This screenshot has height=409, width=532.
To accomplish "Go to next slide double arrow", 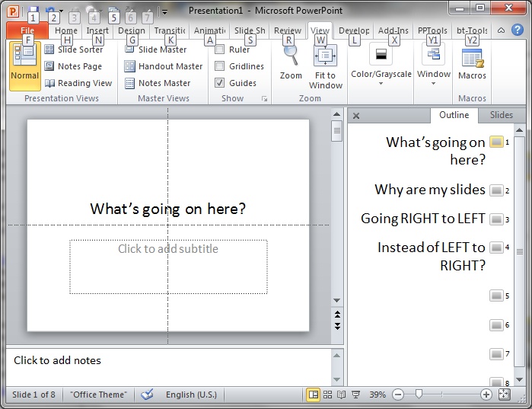I will coord(337,326).
